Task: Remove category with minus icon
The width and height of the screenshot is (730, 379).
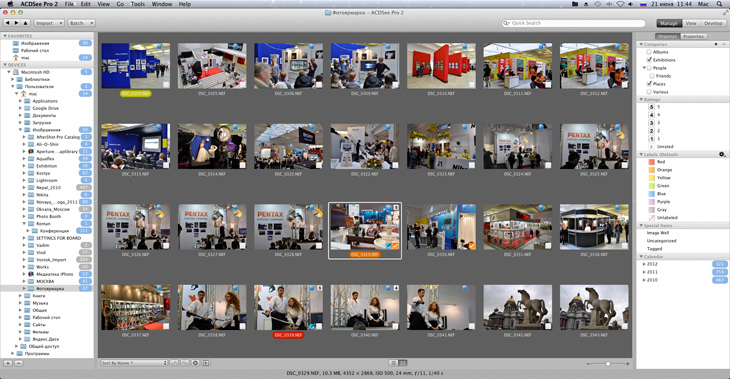Action: 724,44
